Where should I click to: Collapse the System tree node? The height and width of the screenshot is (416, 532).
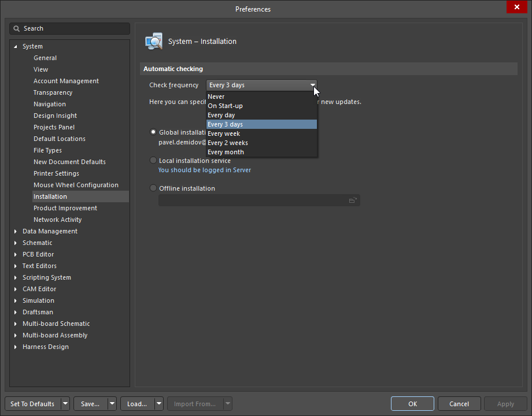[16, 47]
